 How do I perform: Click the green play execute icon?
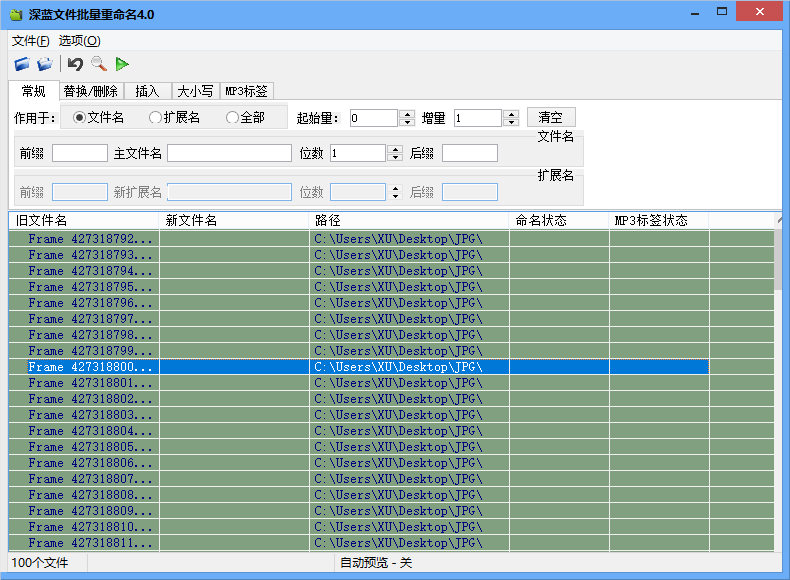(x=122, y=64)
